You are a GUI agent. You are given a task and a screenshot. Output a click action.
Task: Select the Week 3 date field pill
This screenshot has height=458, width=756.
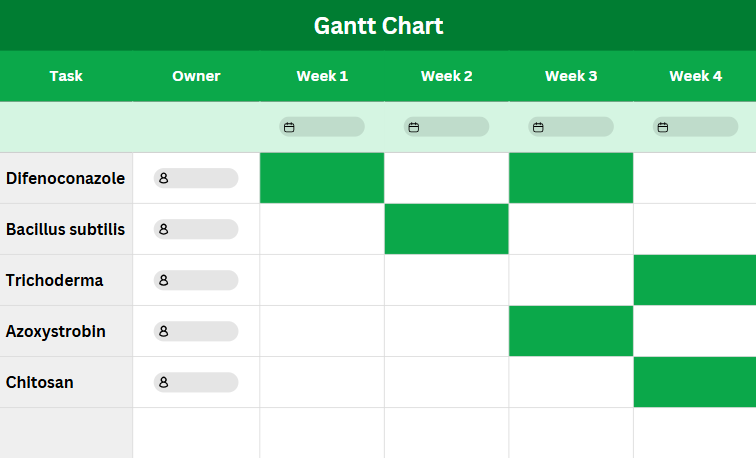[571, 127]
